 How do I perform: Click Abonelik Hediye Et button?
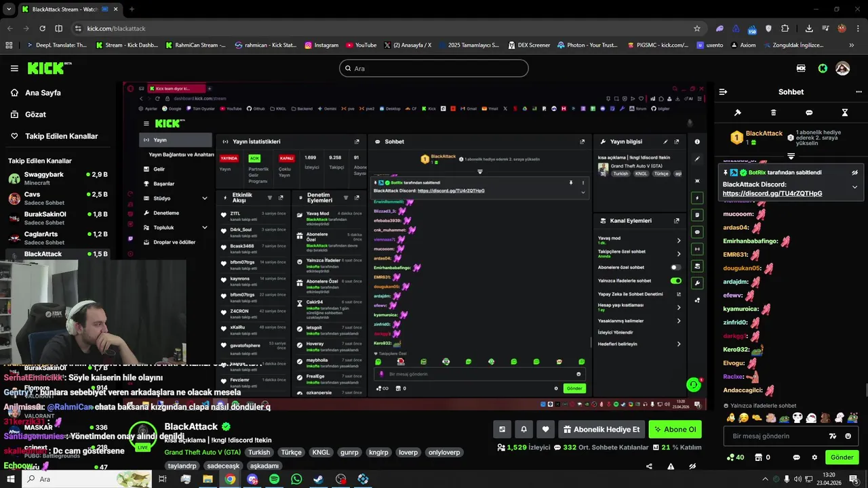pyautogui.click(x=601, y=429)
